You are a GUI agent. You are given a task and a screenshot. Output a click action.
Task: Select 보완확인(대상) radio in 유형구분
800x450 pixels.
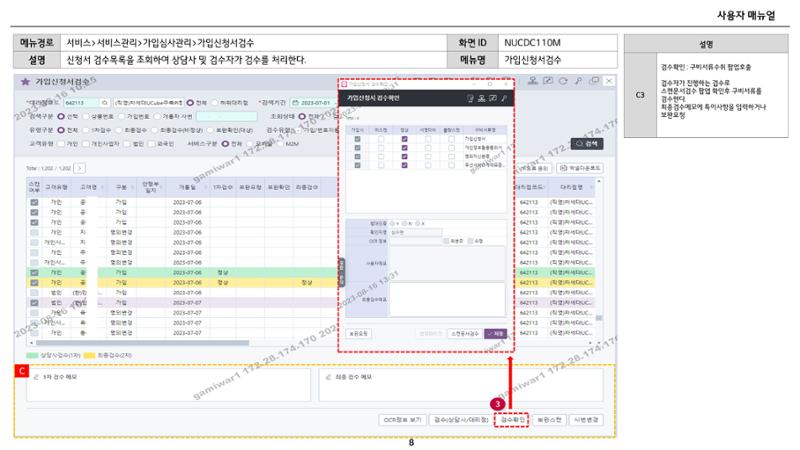click(x=210, y=130)
